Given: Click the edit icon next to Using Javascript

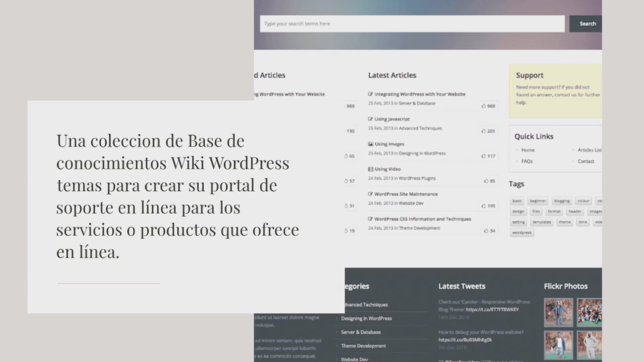Looking at the screenshot, I should click(x=370, y=119).
